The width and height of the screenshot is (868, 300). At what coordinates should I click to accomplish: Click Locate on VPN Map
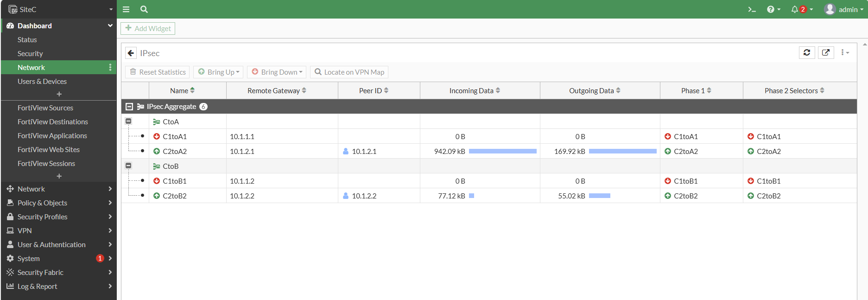pyautogui.click(x=349, y=72)
